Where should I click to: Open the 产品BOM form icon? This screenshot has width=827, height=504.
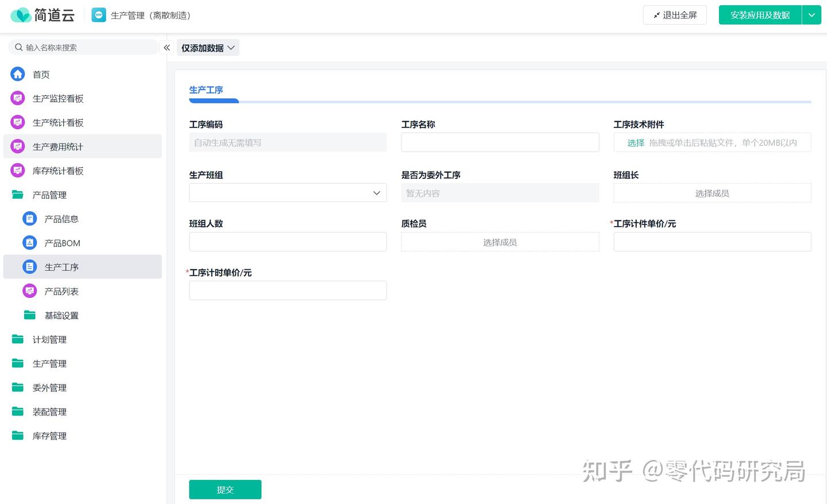(30, 243)
